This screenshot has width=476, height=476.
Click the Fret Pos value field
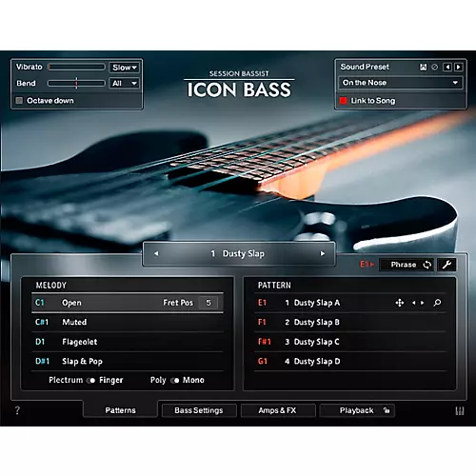[x=208, y=303]
